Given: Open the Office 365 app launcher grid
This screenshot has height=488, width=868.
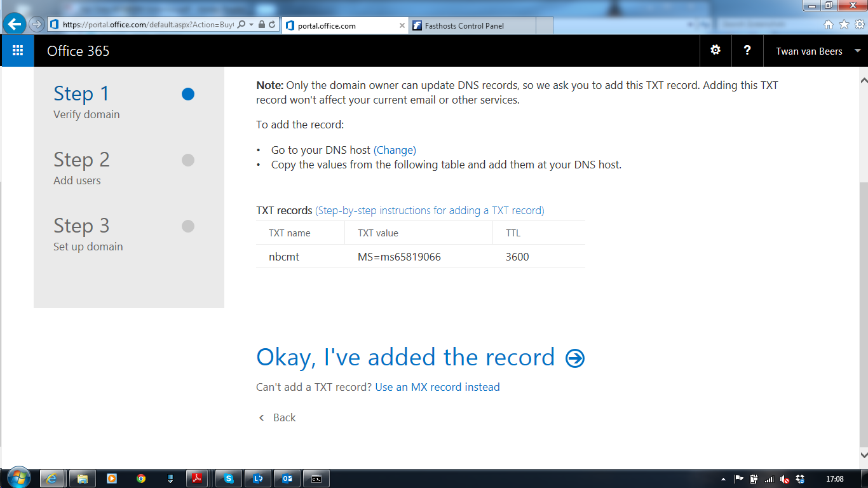Looking at the screenshot, I should coord(18,51).
